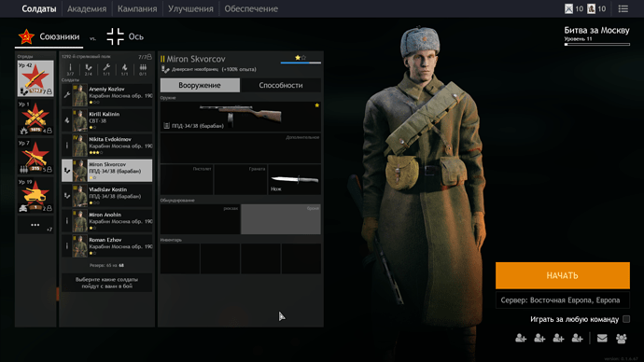644x362 pixels.
Task: Select the Вооружение tab
Action: (200, 86)
